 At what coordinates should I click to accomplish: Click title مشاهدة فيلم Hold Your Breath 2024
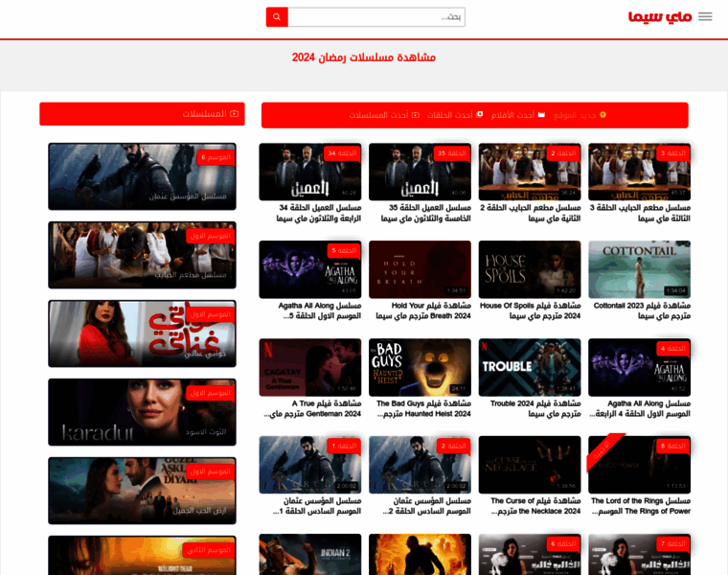[x=423, y=310]
